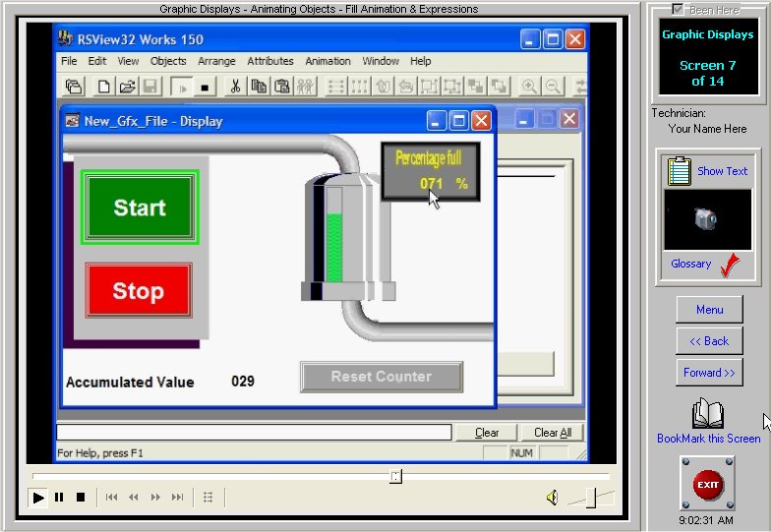This screenshot has height=532, width=771.
Task: Toggle the Been Here checkbox
Action: [678, 9]
